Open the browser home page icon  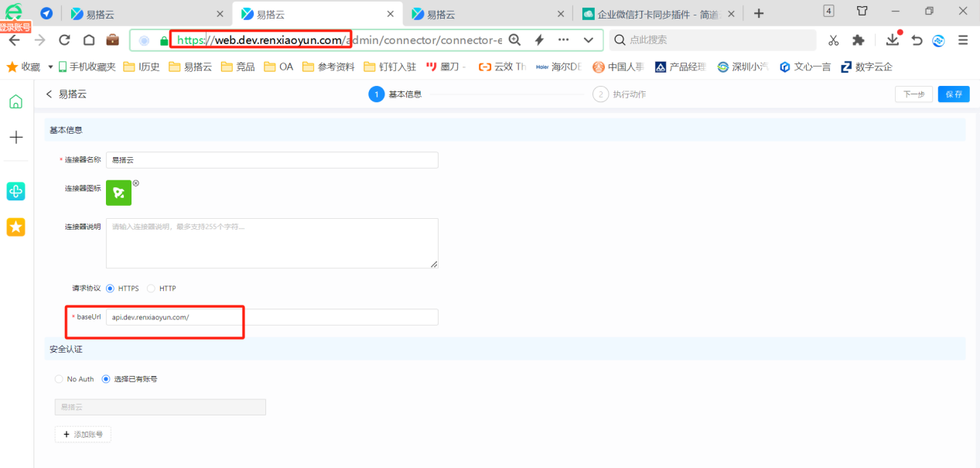pos(89,40)
